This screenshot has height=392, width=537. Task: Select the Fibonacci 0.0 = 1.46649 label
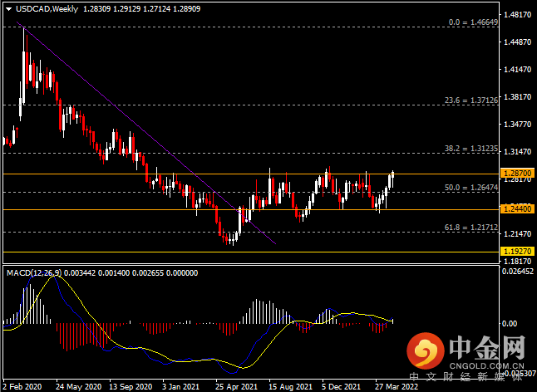coord(473,22)
